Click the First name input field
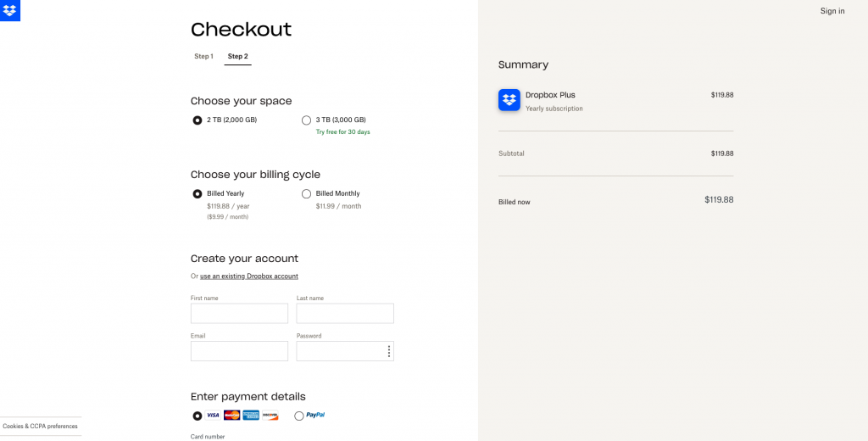This screenshot has width=868, height=441. pos(239,314)
